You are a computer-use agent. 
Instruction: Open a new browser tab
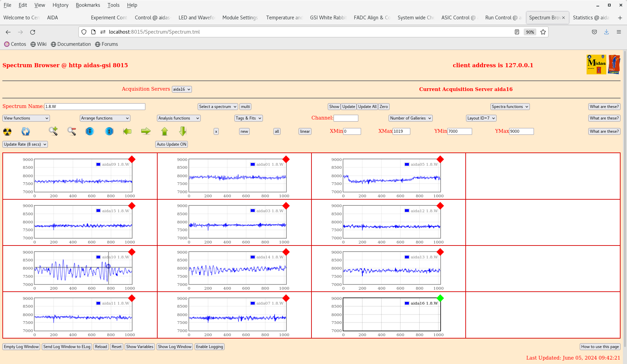pyautogui.click(x=620, y=18)
